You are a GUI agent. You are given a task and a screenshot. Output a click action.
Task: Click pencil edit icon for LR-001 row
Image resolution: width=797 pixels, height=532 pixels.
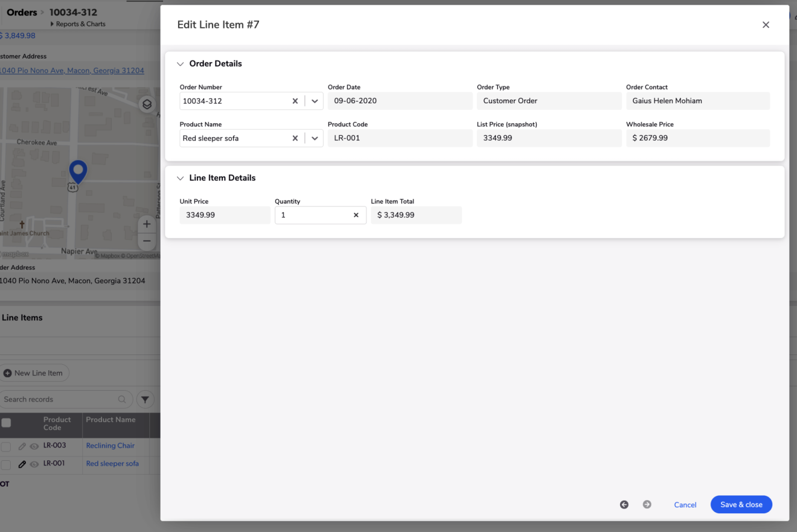click(x=22, y=464)
